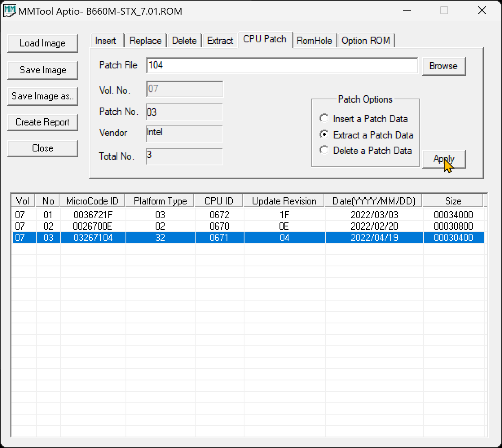Viewport: 502px width, 448px height.
Task: Click the Patch File text field
Action: pyautogui.click(x=282, y=65)
